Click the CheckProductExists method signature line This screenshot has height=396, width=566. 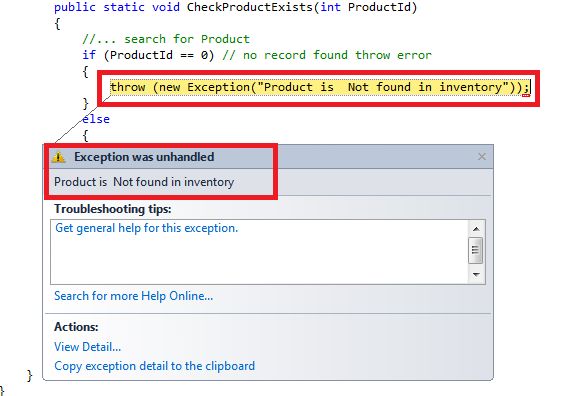pyautogui.click(x=235, y=7)
